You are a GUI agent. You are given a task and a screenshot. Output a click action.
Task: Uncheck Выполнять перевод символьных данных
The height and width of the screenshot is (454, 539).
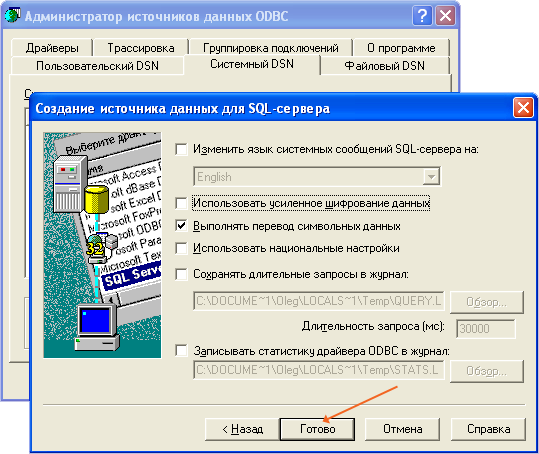pyautogui.click(x=181, y=226)
